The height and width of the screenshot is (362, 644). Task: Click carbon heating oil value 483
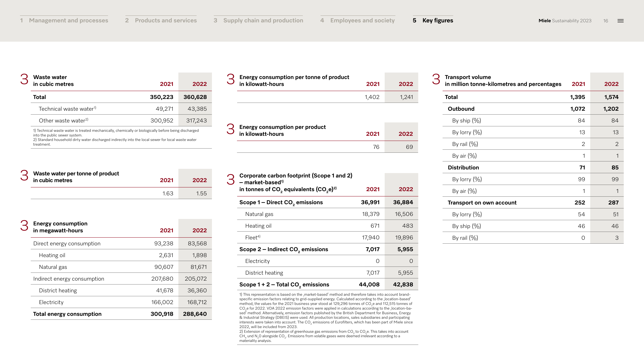pyautogui.click(x=407, y=226)
